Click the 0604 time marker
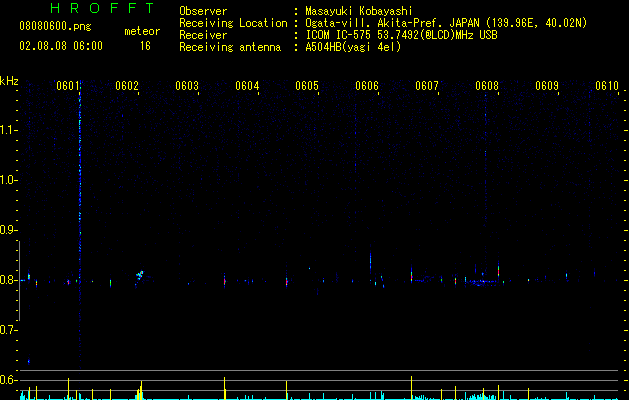 [247, 86]
